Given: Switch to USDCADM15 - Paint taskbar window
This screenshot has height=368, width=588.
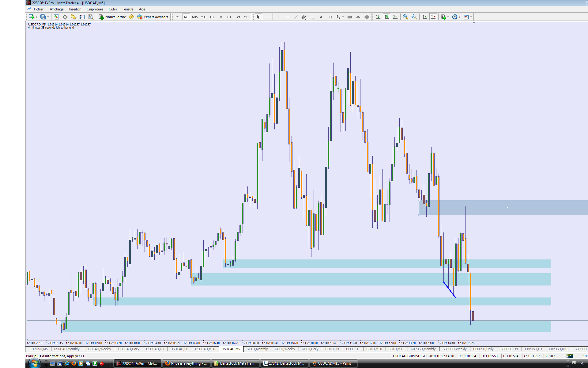Looking at the screenshot, I should (x=334, y=363).
